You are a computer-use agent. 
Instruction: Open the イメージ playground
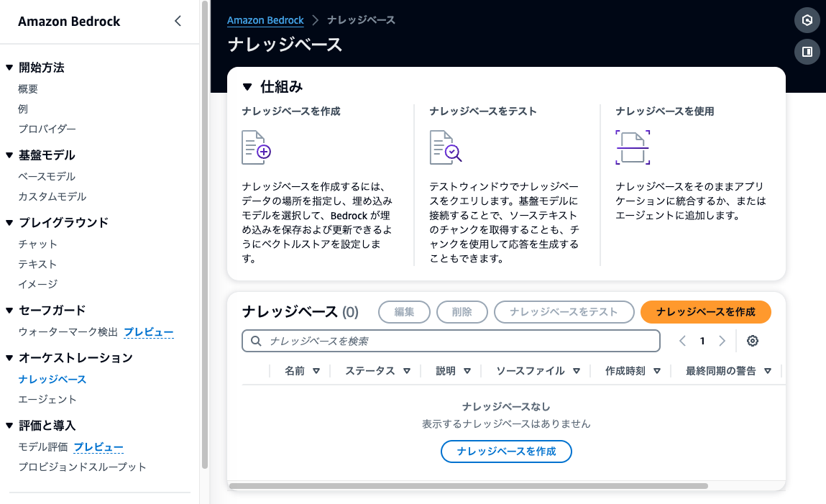pyautogui.click(x=38, y=284)
